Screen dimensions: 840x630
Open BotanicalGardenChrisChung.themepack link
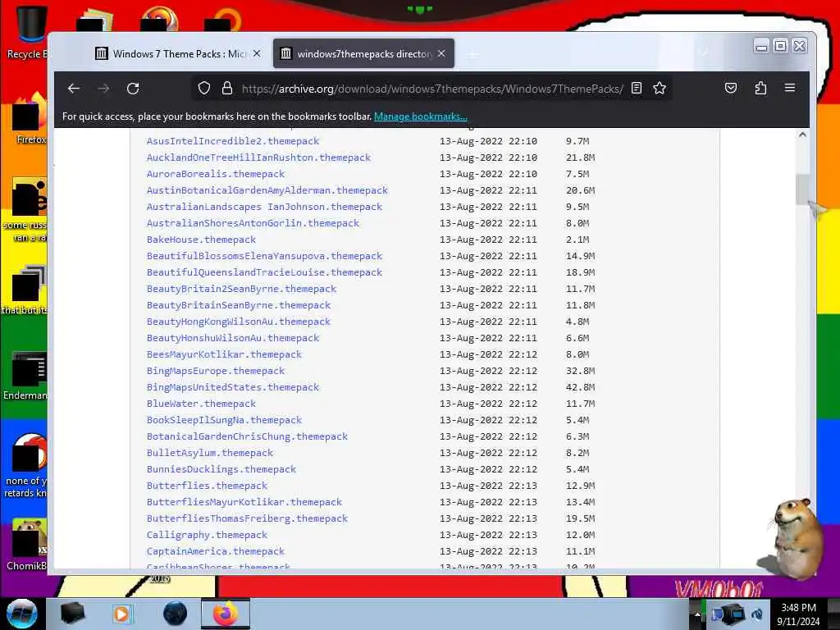(x=248, y=436)
